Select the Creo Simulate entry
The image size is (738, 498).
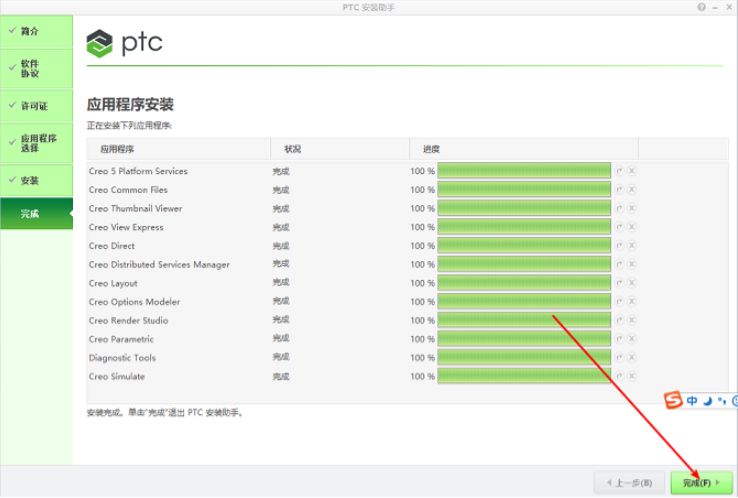point(117,377)
